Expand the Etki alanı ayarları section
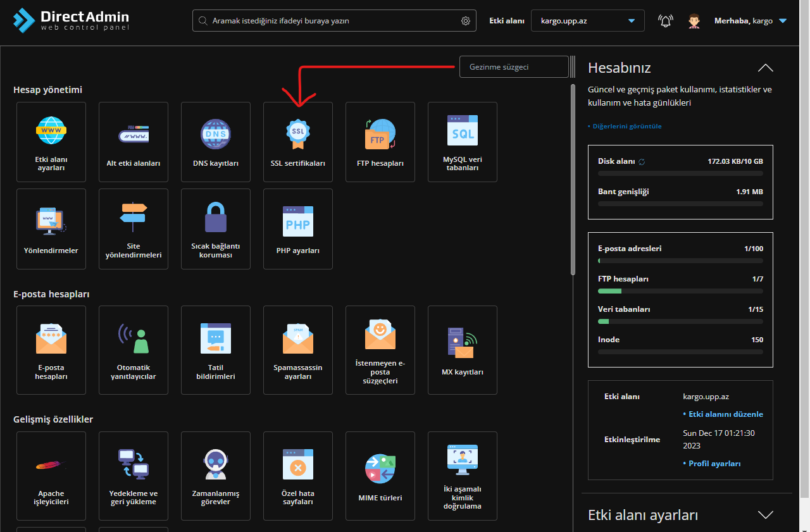This screenshot has width=810, height=532. coord(765,515)
